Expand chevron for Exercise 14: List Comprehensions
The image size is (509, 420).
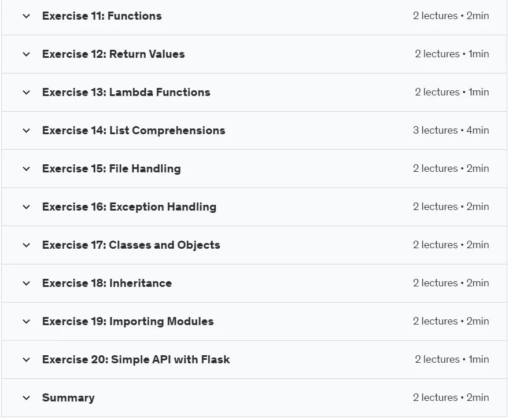point(26,131)
